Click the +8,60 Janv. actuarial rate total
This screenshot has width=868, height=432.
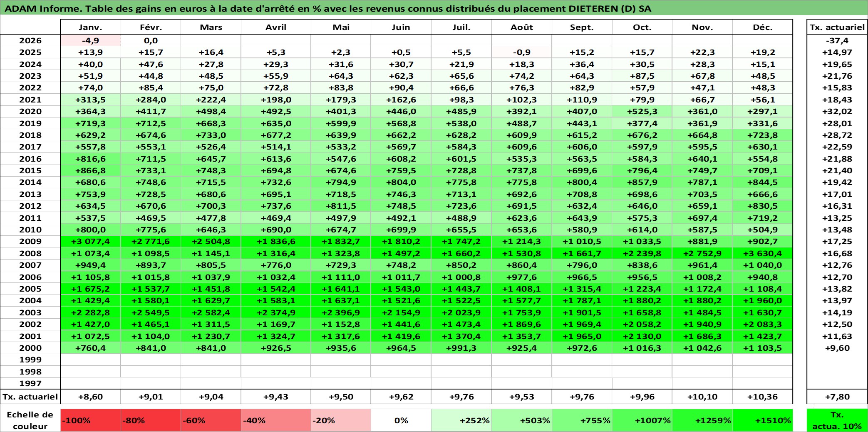91,397
